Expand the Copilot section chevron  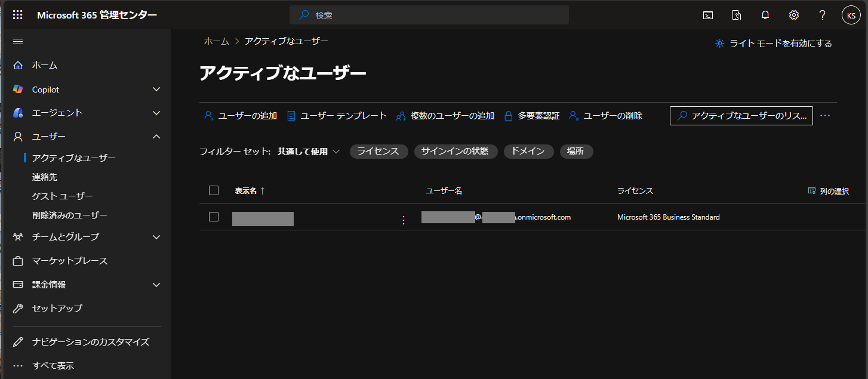(x=156, y=90)
